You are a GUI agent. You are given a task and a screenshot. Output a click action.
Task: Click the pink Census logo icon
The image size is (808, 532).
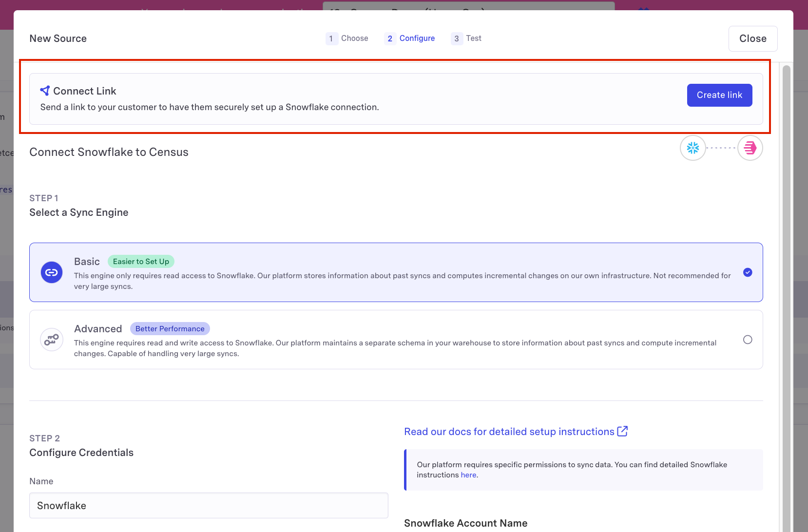750,148
